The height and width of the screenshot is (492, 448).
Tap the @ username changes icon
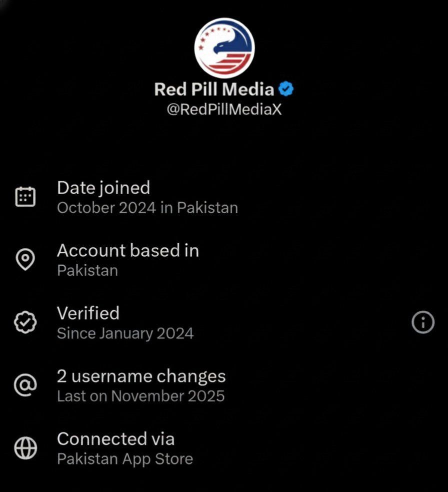point(25,385)
